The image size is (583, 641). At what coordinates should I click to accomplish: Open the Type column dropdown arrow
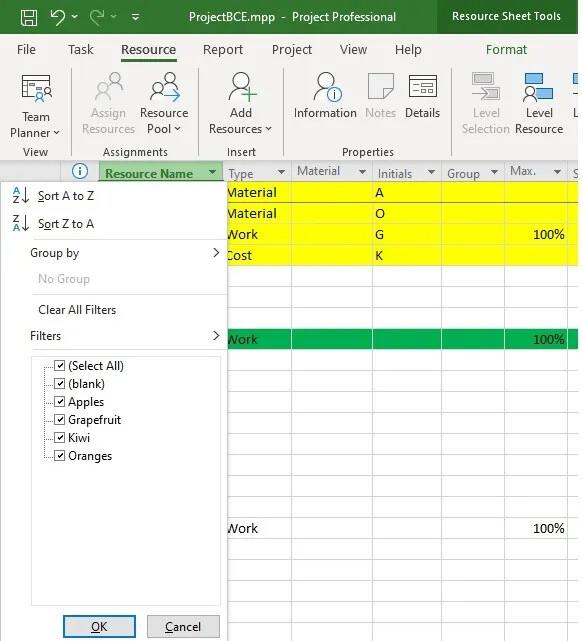point(281,172)
